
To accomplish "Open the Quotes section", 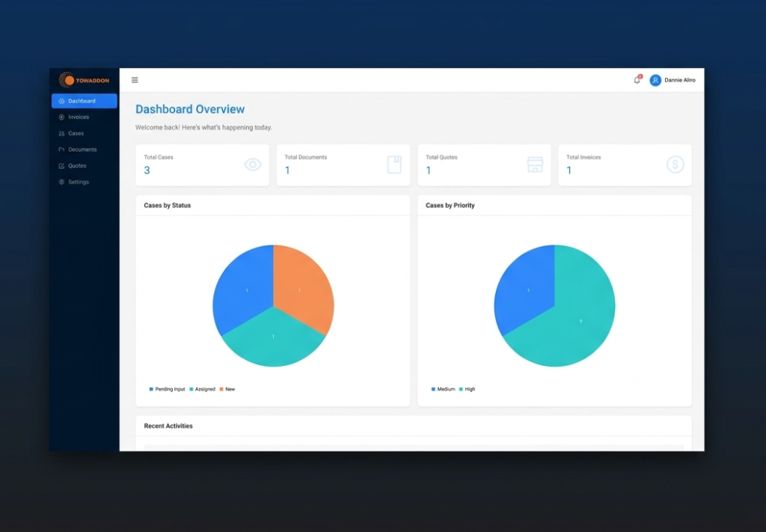I will (84, 165).
